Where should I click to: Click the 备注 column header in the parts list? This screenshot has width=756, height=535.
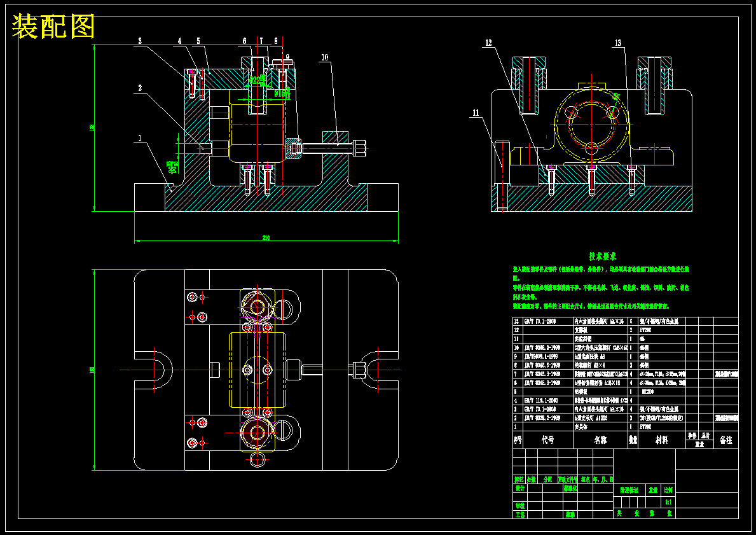[726, 440]
